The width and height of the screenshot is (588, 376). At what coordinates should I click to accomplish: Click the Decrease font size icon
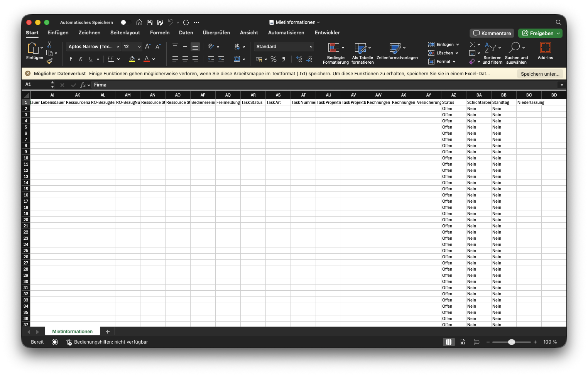pyautogui.click(x=158, y=47)
